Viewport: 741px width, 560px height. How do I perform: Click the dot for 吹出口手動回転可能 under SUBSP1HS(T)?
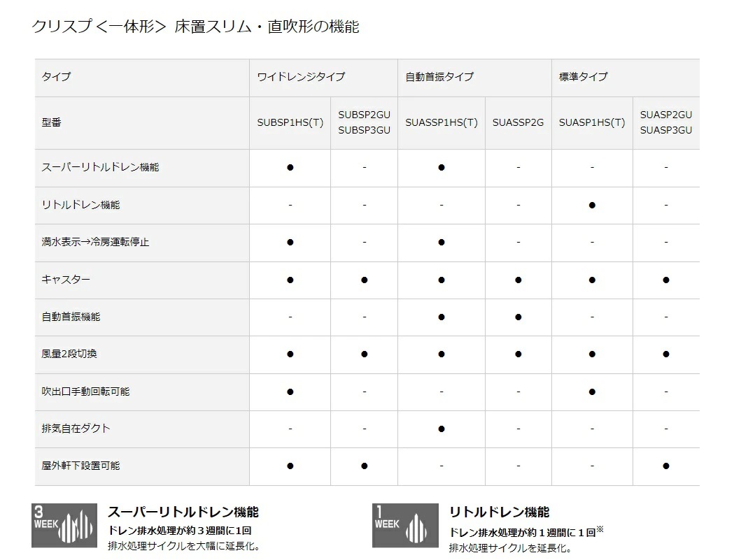(290, 392)
